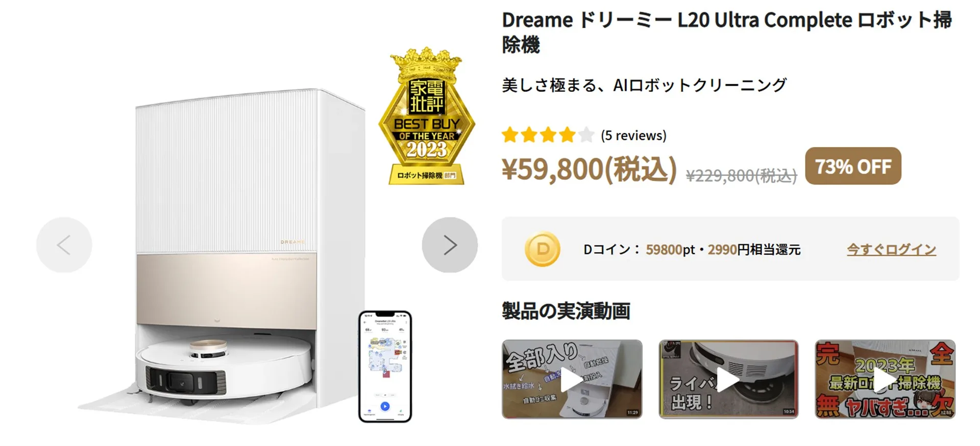Click the crossed-out ¥229,800 original price

click(741, 176)
